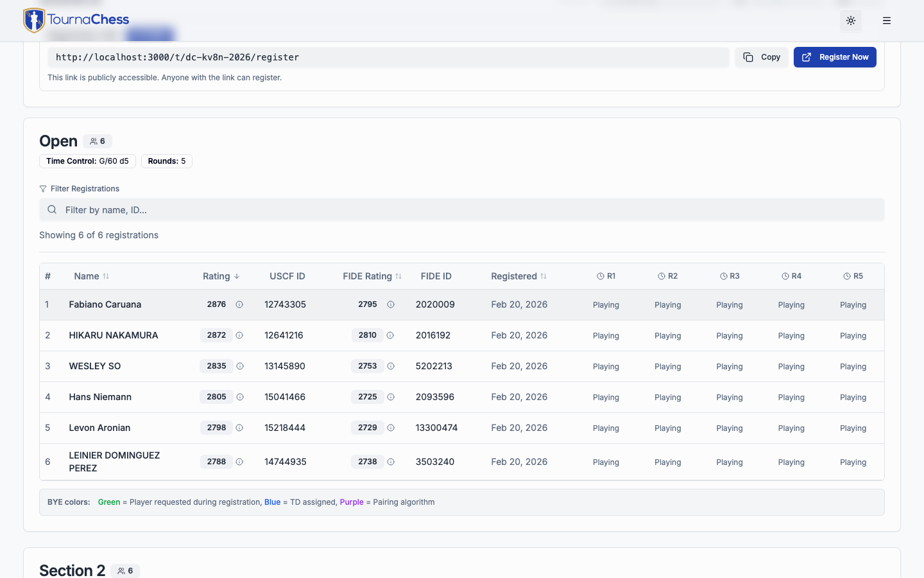Screen dimensions: 924x578
Task: Click the Register Now button
Action: pyautogui.click(x=834, y=57)
